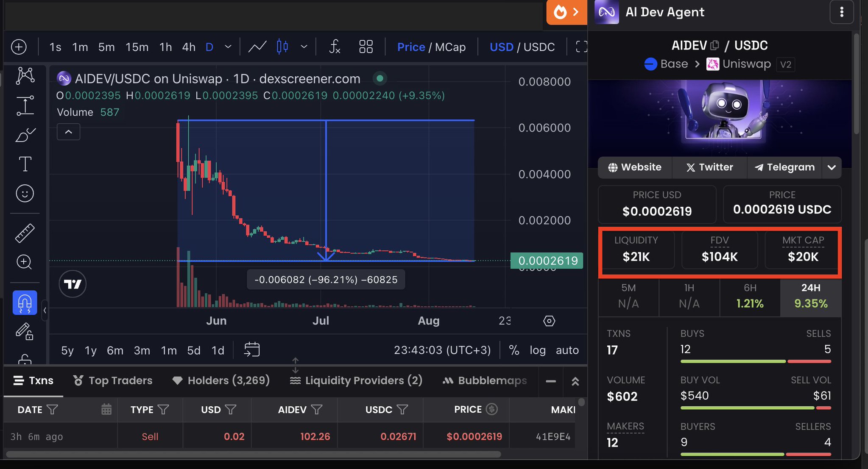Click the fullscreen chart icon
868x469 pixels.
pos(581,47)
